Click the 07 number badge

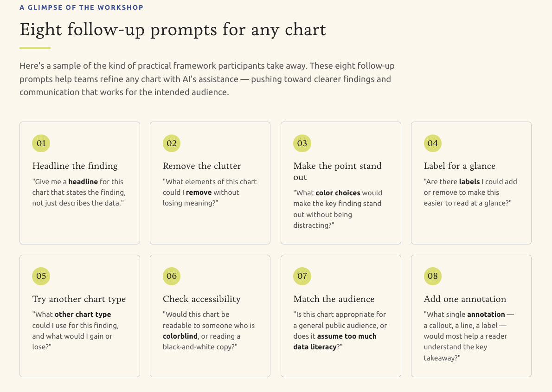tap(302, 276)
